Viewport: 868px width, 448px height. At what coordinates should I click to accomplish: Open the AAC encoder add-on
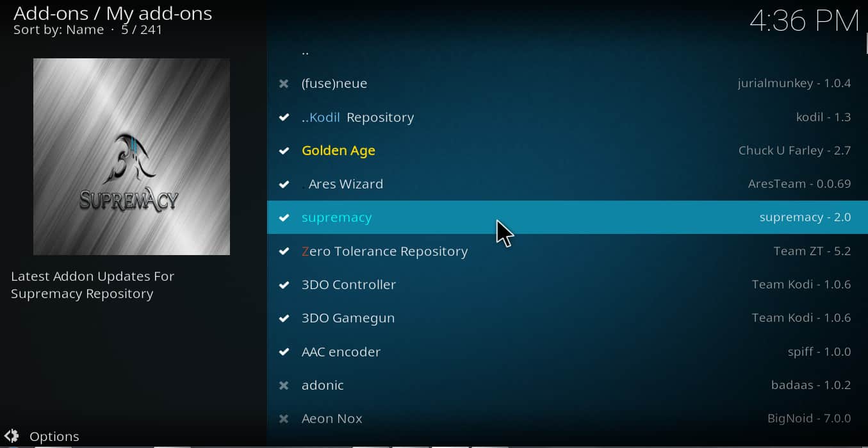point(568,352)
